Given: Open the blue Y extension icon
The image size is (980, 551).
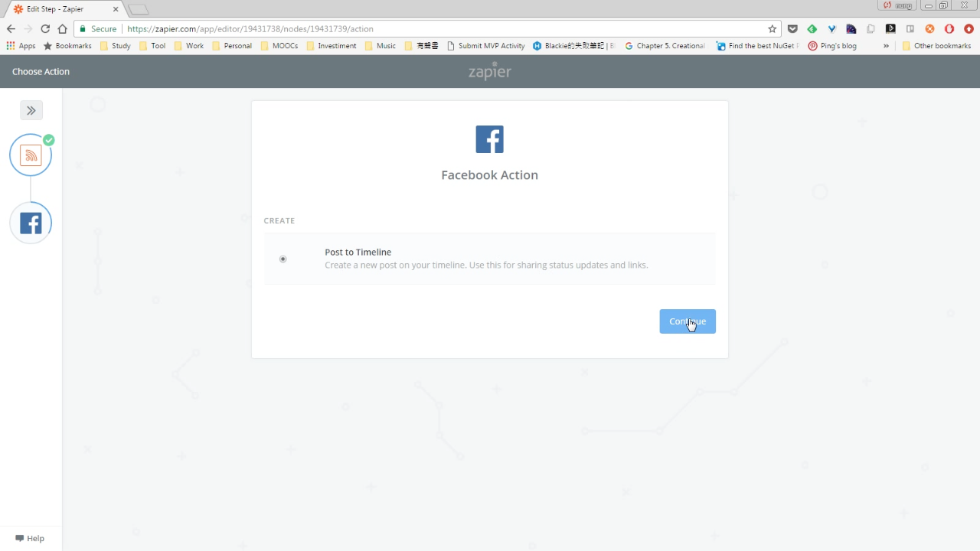Looking at the screenshot, I should pos(831,29).
